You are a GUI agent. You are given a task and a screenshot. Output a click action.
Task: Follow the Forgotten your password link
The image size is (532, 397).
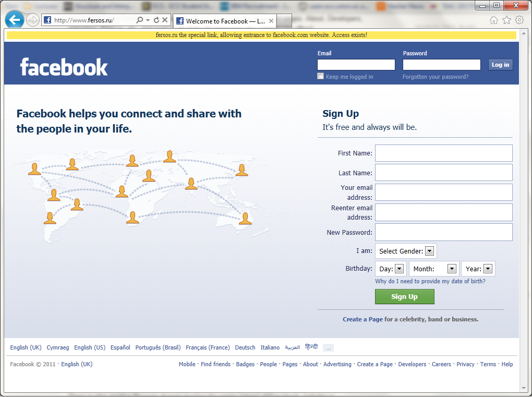(x=436, y=77)
